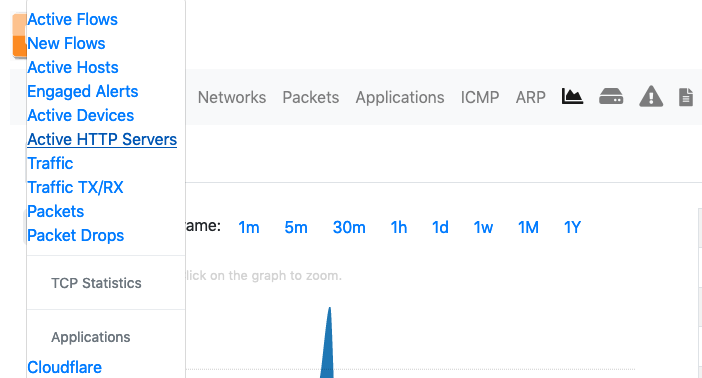Open the ARP tab
The image size is (702, 378).
531,97
